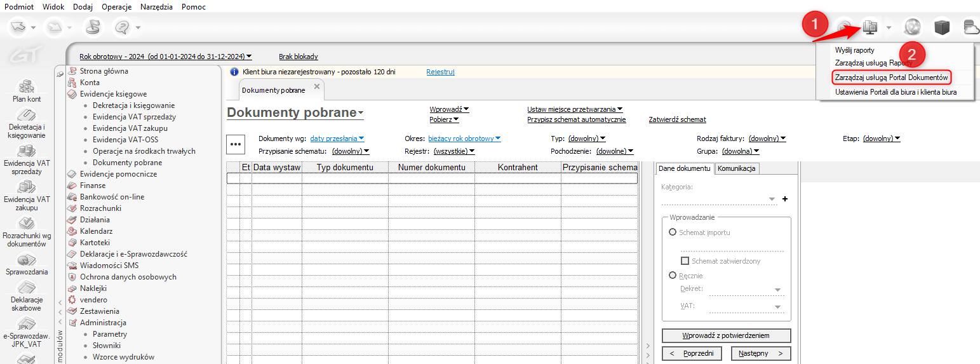The width and height of the screenshot is (980, 364).
Task: Click Wprowadź z potwierdzeniem button
Action: 726,335
